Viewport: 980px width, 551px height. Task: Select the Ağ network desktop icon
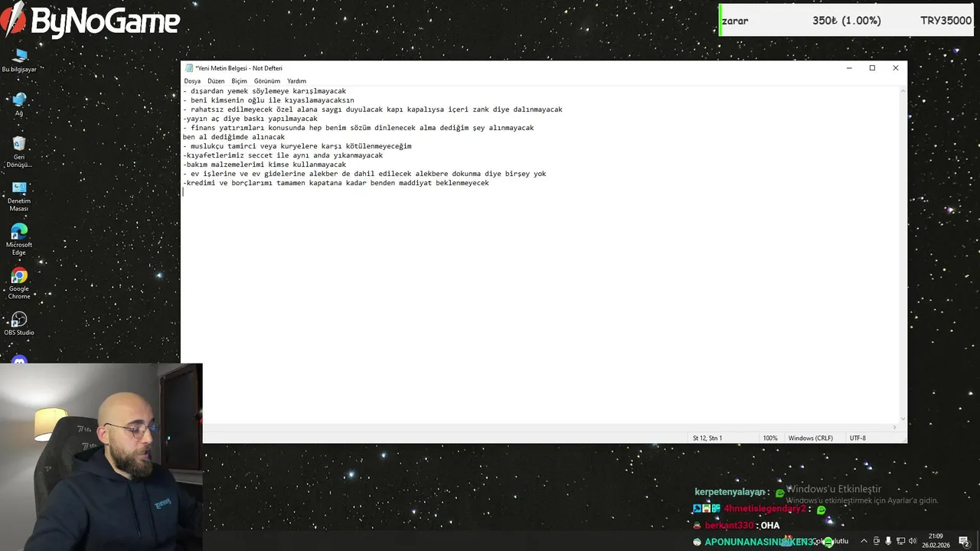click(19, 104)
